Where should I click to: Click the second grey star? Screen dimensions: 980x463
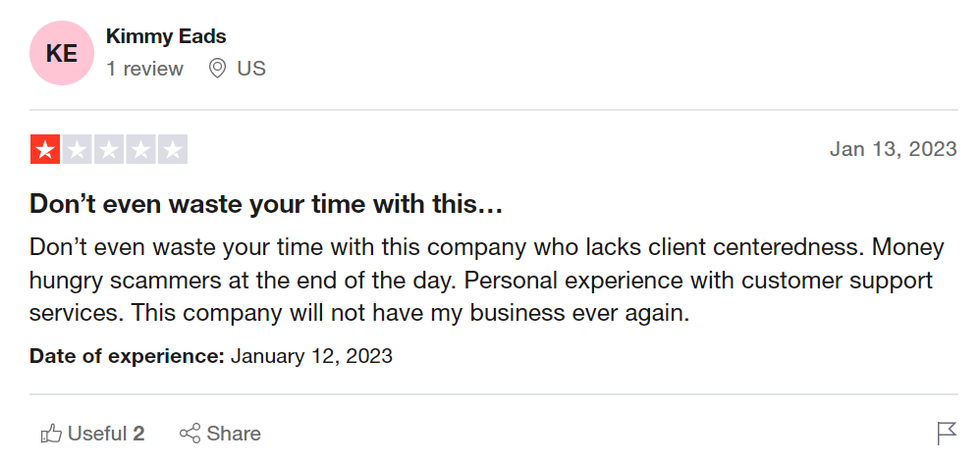pos(77,149)
